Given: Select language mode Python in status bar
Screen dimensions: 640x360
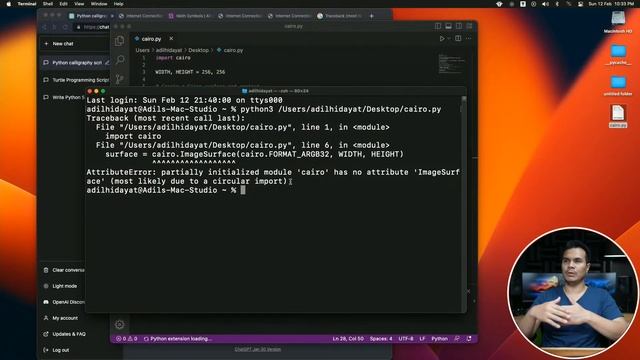Looking at the screenshot, I should coord(440,339).
